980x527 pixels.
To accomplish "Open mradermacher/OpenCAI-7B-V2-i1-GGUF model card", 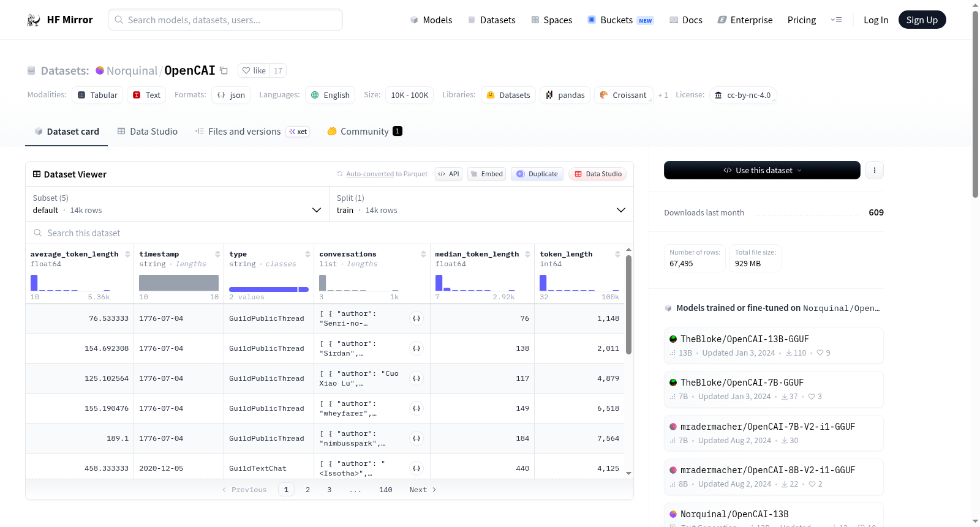I will point(774,433).
